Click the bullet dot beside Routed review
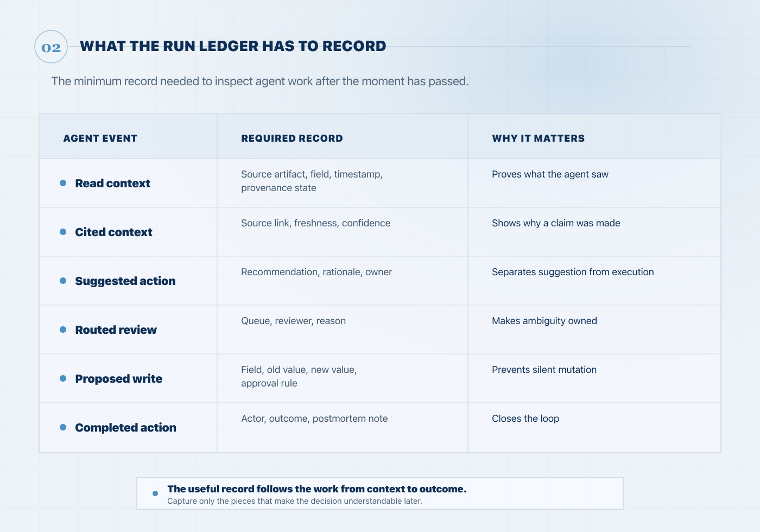760x532 pixels. pos(63,330)
